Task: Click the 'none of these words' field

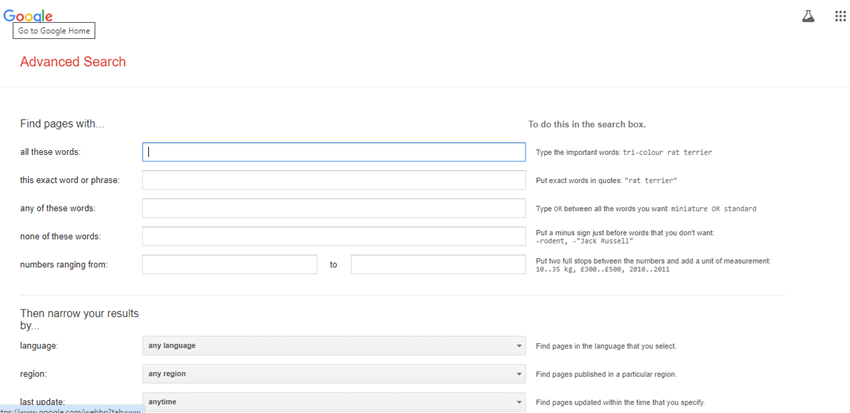Action: click(x=333, y=236)
